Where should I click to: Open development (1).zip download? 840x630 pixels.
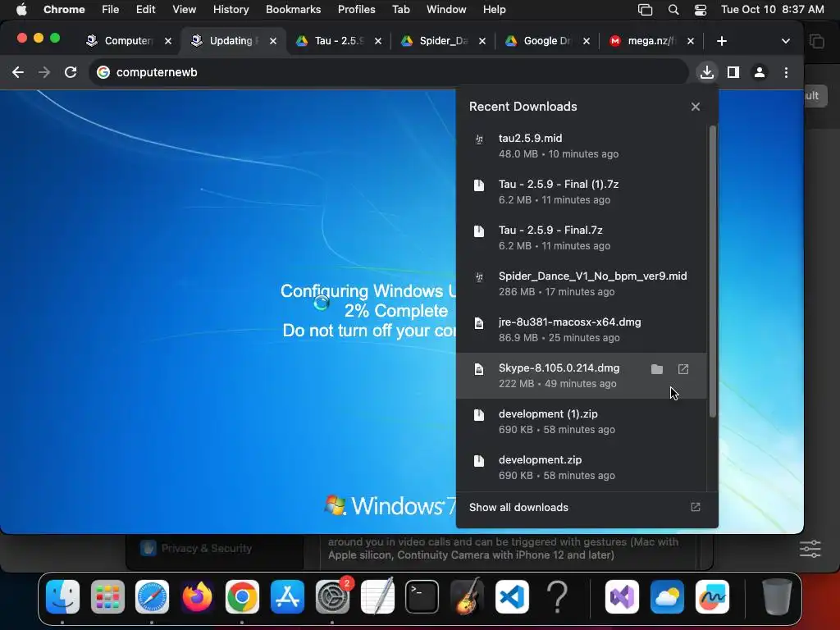[582, 422]
